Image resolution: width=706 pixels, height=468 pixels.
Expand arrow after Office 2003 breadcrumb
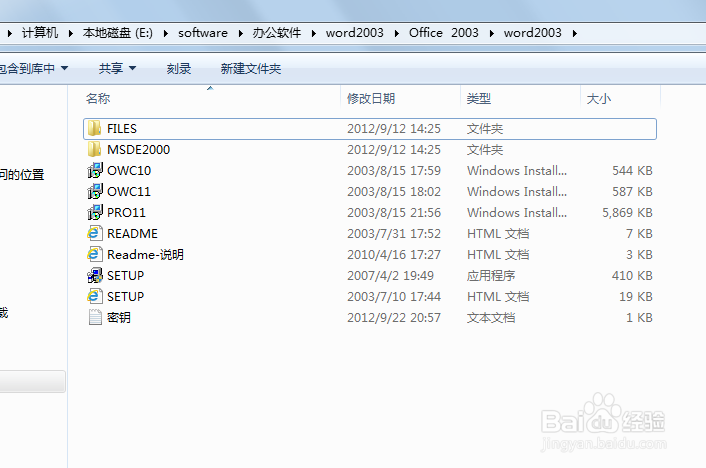coord(491,33)
